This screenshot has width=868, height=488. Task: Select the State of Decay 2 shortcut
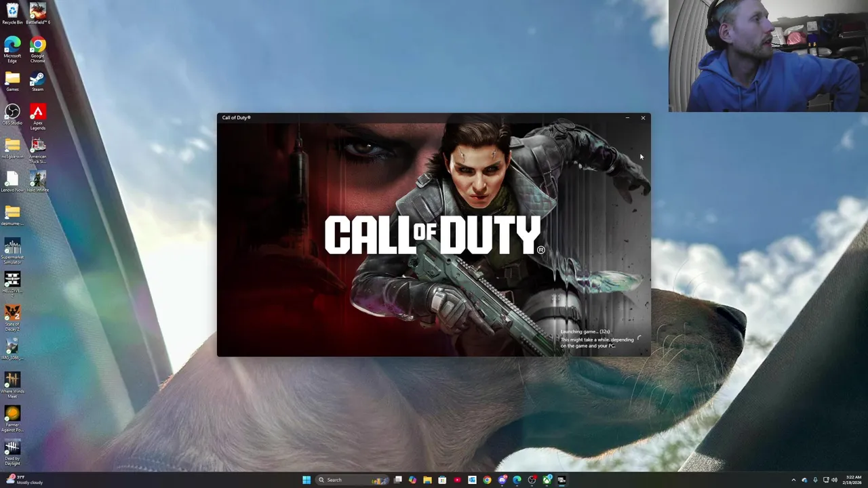[x=12, y=318]
